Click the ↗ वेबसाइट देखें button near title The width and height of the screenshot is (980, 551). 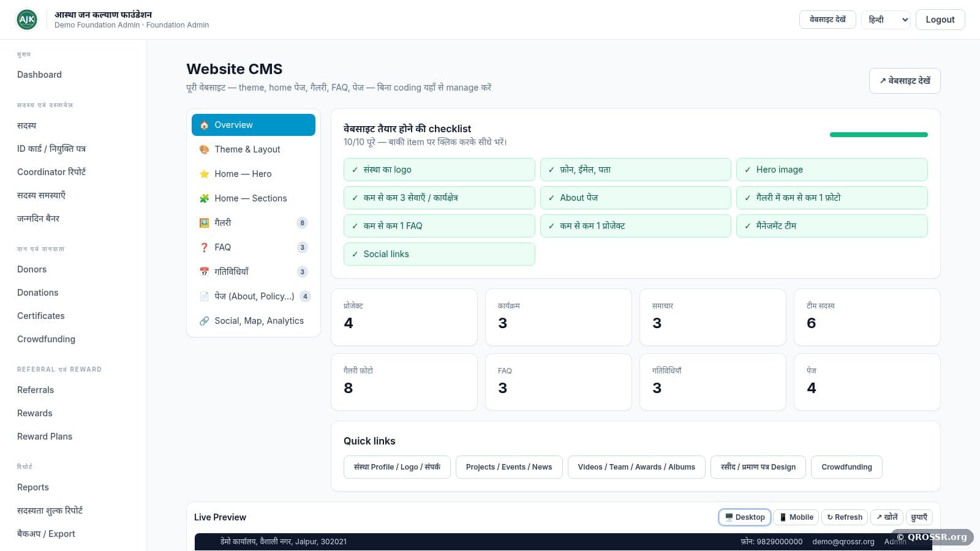tap(905, 81)
